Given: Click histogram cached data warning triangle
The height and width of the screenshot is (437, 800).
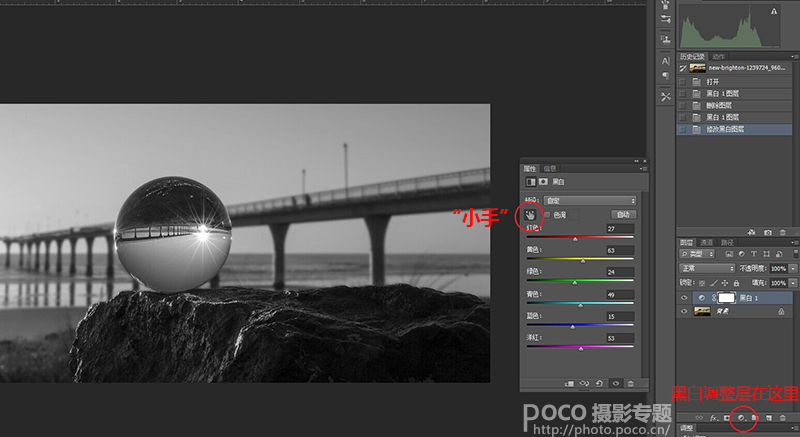Looking at the screenshot, I should (773, 12).
